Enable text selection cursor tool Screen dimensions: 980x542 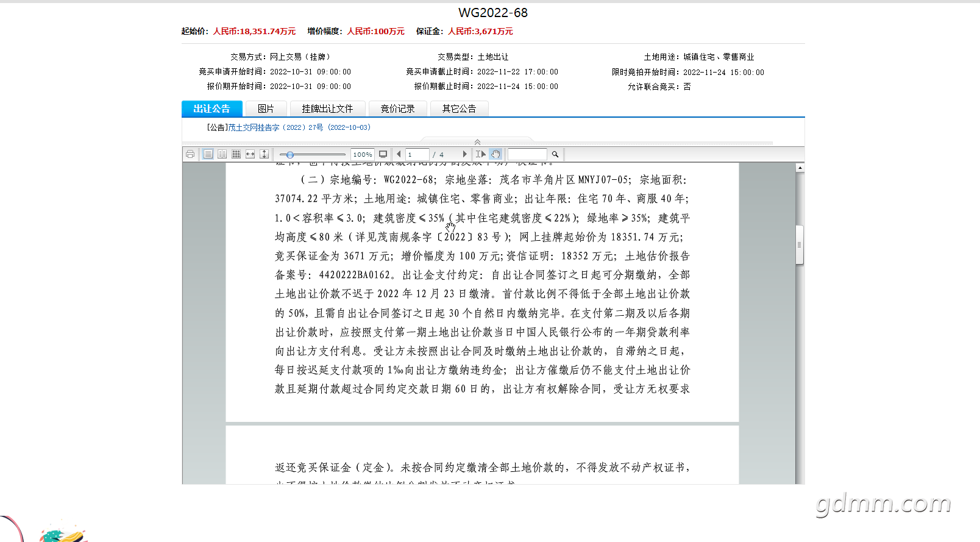tap(481, 154)
